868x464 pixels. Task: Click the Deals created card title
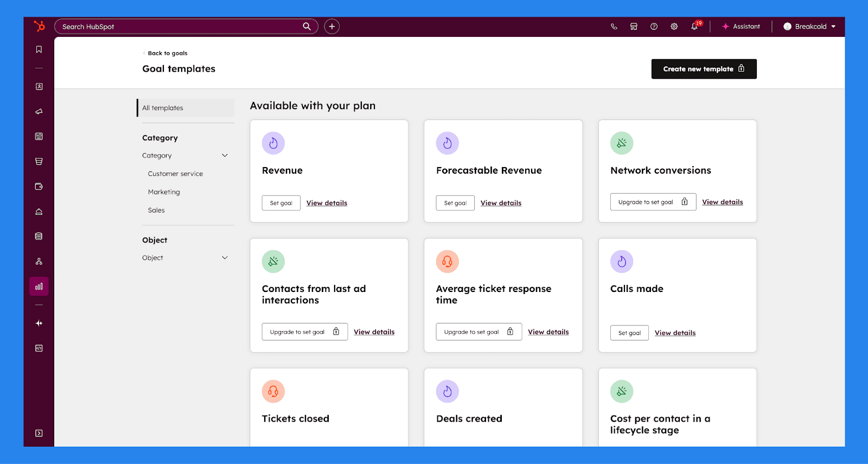click(469, 418)
